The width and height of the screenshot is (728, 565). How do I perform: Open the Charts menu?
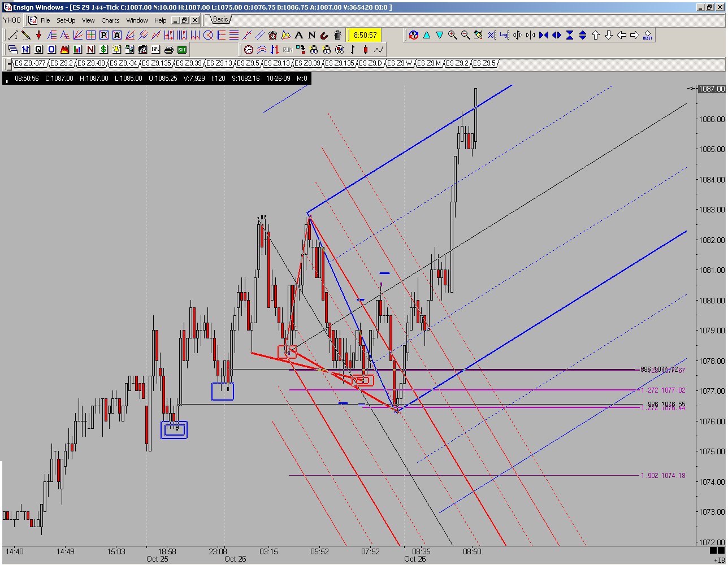click(110, 20)
